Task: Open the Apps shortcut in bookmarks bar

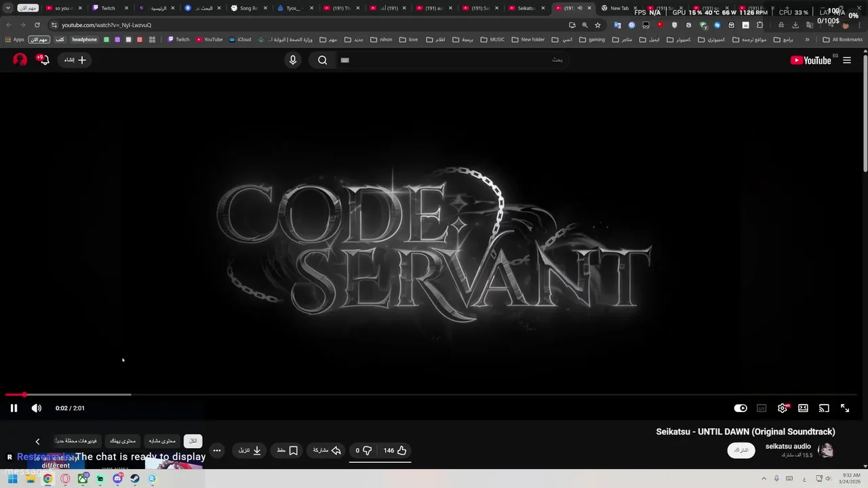Action: pyautogui.click(x=14, y=39)
